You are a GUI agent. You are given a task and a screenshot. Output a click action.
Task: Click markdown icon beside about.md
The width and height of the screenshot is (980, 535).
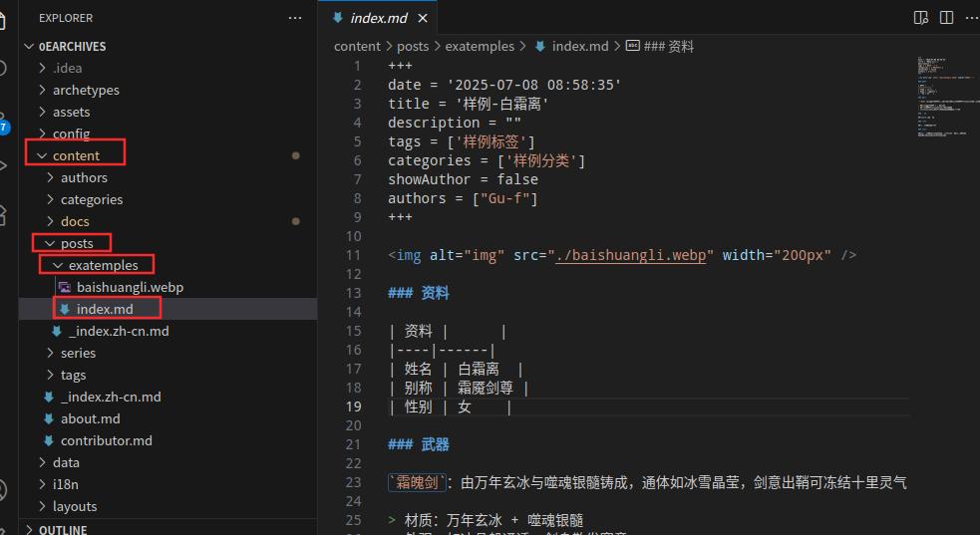[49, 418]
